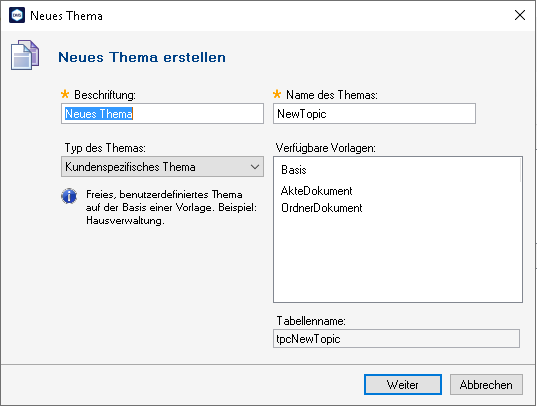The image size is (537, 406).
Task: Continue with the Weiter button
Action: (x=403, y=384)
